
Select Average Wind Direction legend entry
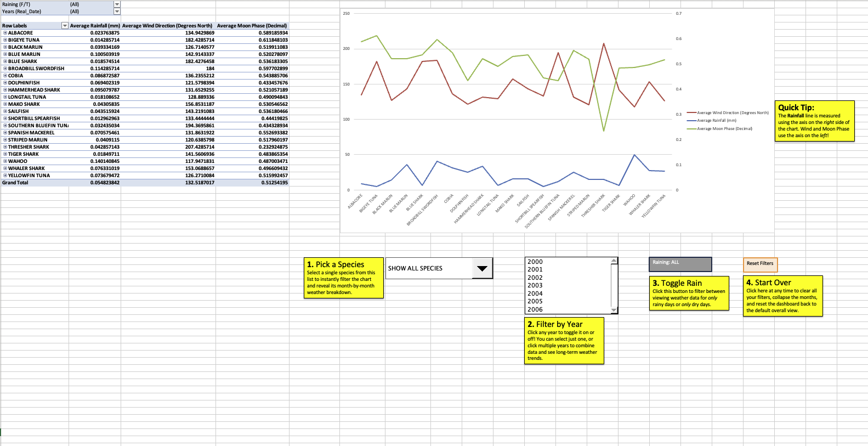pos(728,112)
